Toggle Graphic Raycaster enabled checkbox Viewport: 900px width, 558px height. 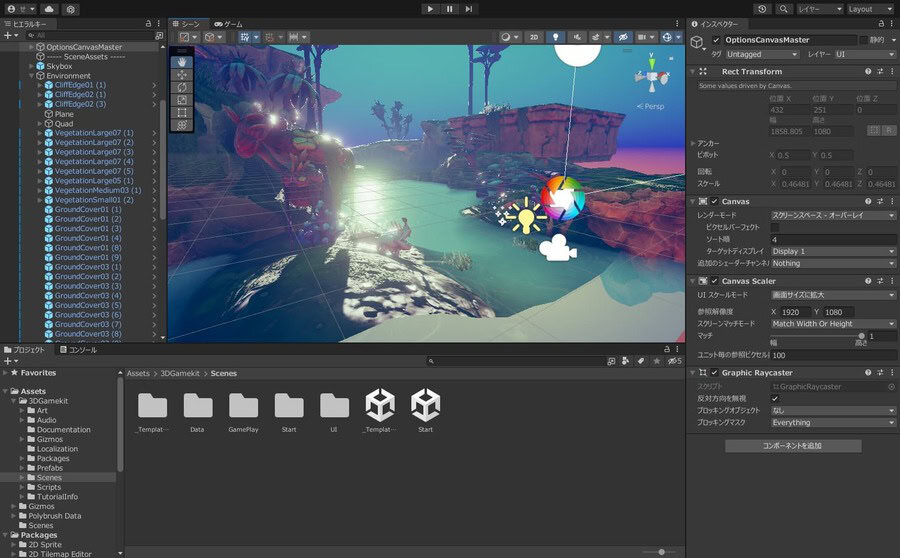tap(714, 373)
